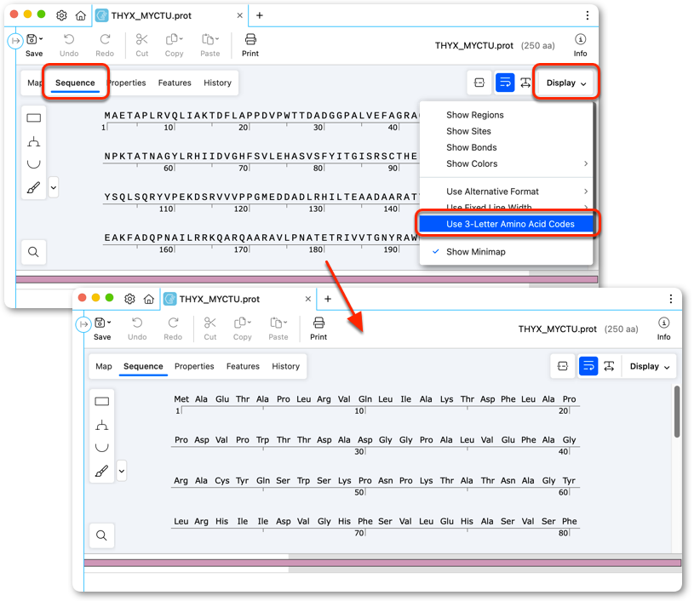Select the color brush tool in the top window

coord(33,187)
